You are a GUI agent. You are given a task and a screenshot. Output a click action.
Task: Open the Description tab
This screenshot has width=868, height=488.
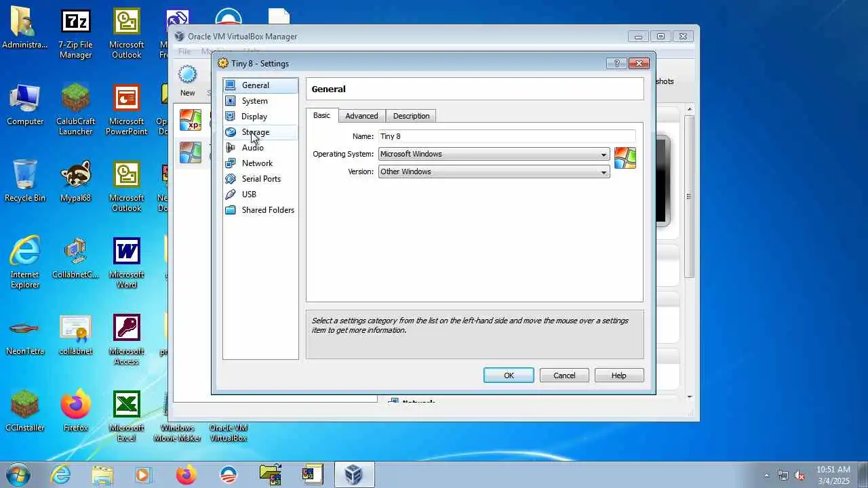pyautogui.click(x=411, y=116)
